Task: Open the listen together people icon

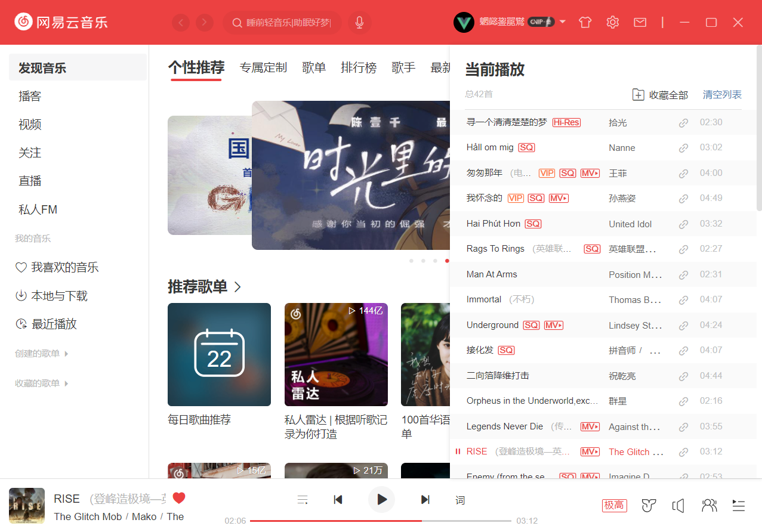Action: click(x=709, y=506)
